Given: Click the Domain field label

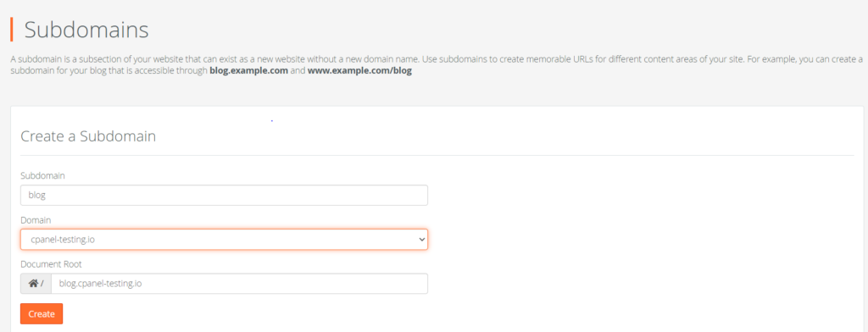Looking at the screenshot, I should pos(36,219).
